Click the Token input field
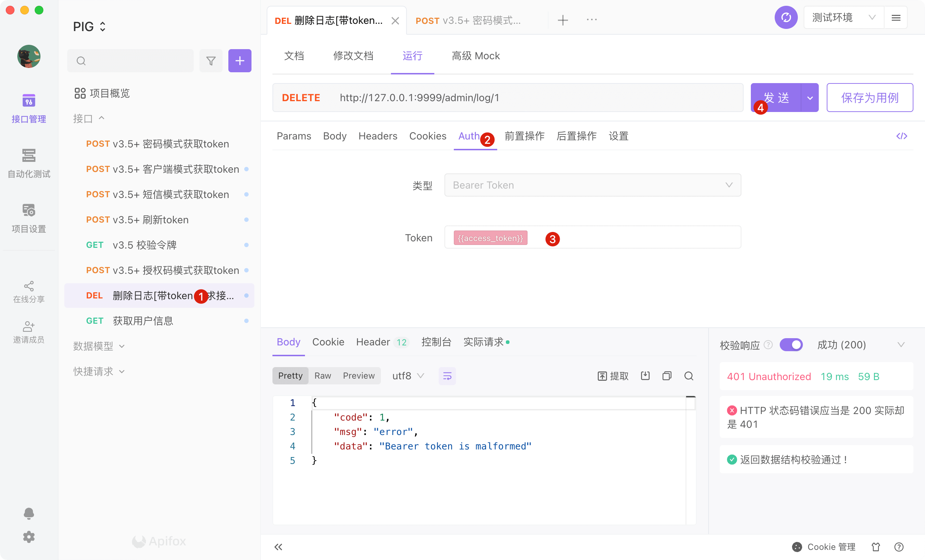 pyautogui.click(x=638, y=238)
